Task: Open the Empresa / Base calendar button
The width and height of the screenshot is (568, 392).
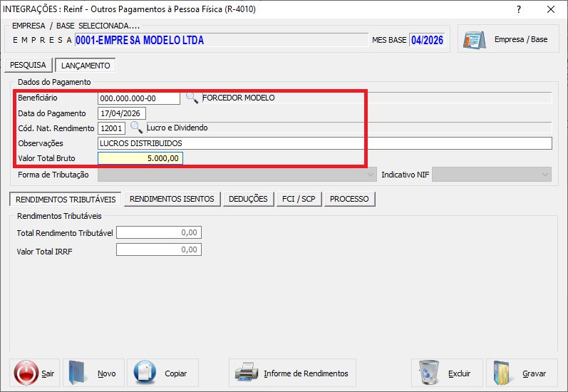Action: coord(507,39)
